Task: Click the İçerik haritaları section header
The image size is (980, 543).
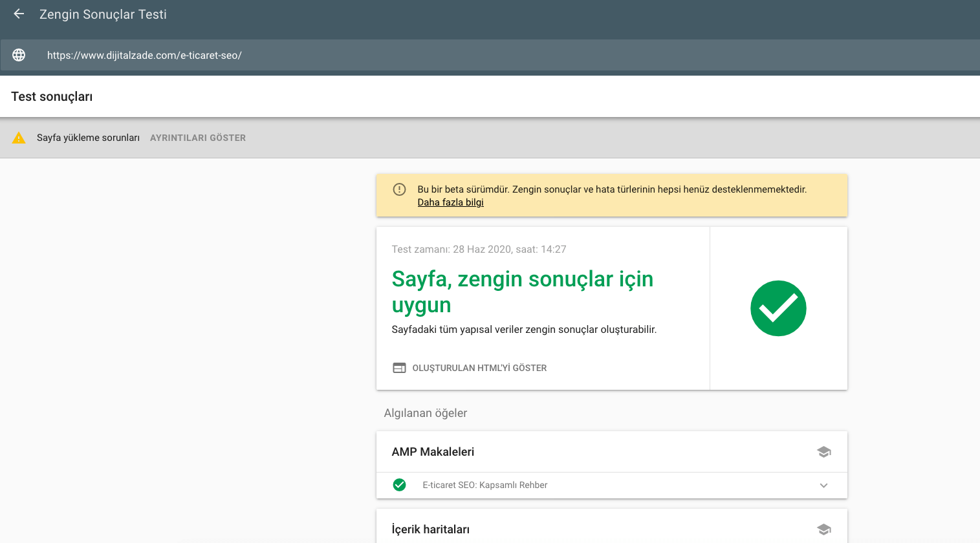Action: click(x=430, y=529)
